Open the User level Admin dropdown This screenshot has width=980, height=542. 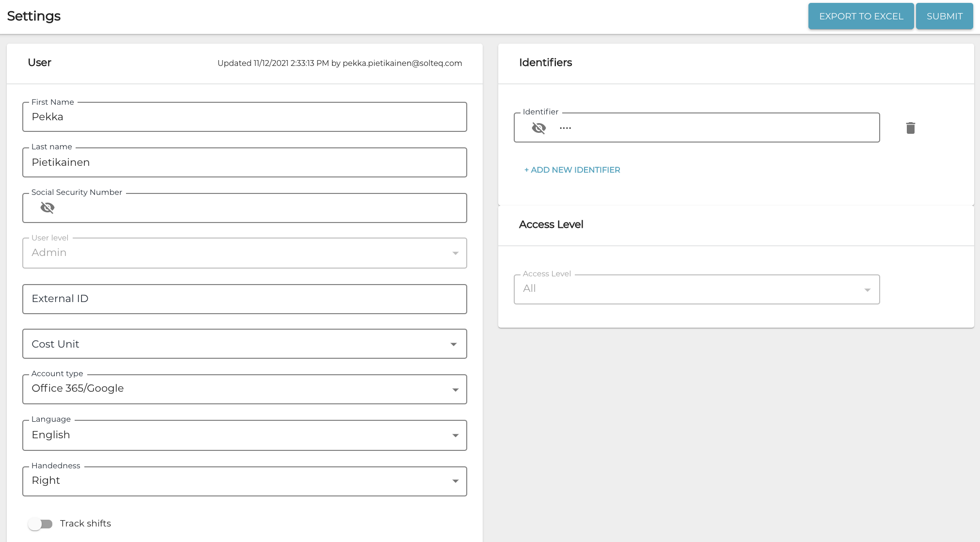click(x=244, y=253)
